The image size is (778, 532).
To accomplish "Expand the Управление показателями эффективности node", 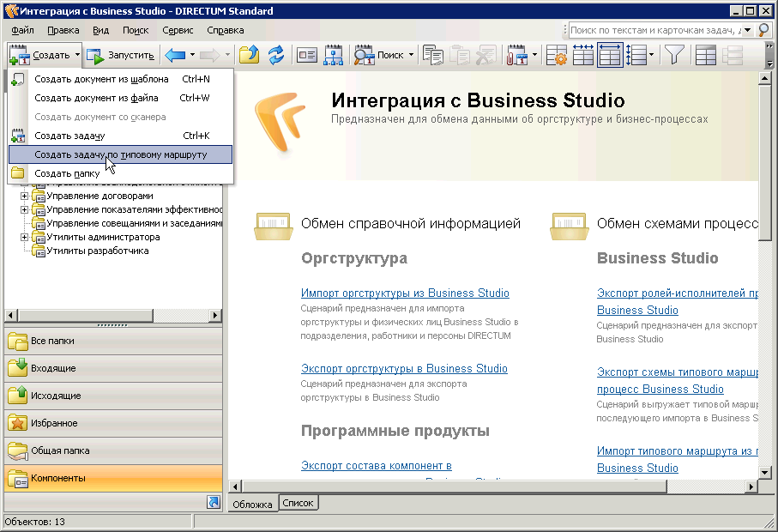I will pyautogui.click(x=24, y=210).
